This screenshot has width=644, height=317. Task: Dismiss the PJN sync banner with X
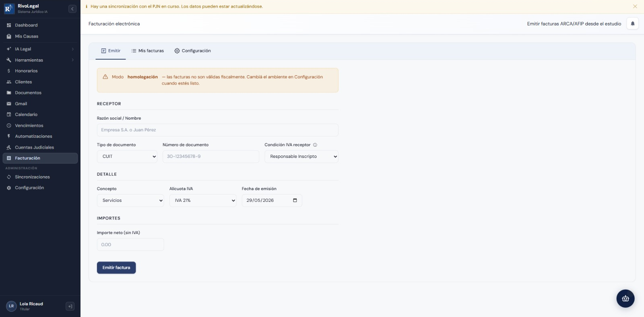[x=635, y=6]
